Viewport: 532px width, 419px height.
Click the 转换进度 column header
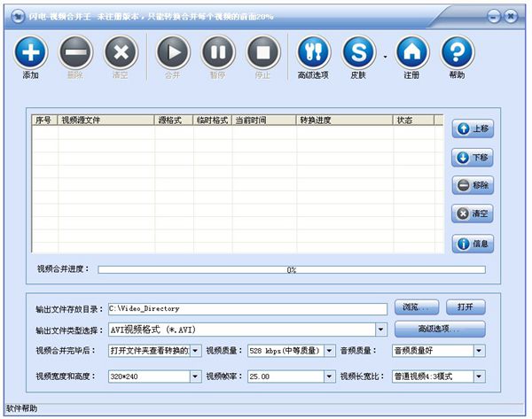click(345, 120)
